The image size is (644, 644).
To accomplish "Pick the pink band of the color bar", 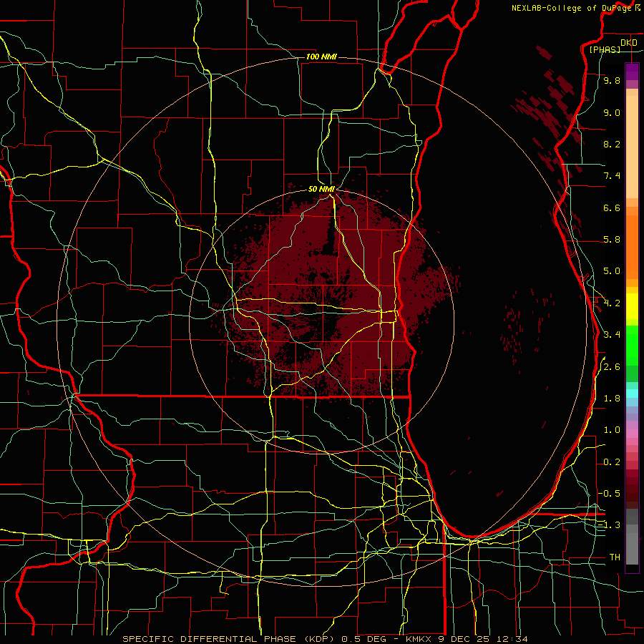I will 632,434.
